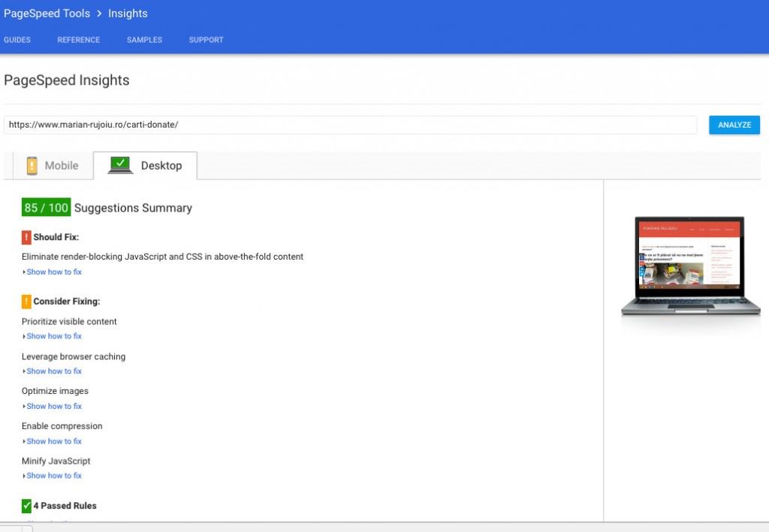Viewport: 769px width, 532px height.
Task: Expand Show how to fix under Optimize images
Action: 53,406
